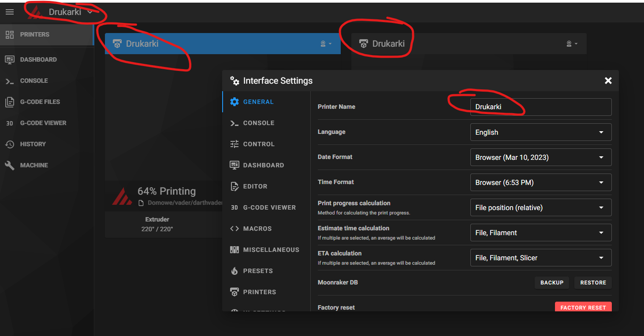Open the Language dropdown
This screenshot has width=644, height=336.
point(540,132)
